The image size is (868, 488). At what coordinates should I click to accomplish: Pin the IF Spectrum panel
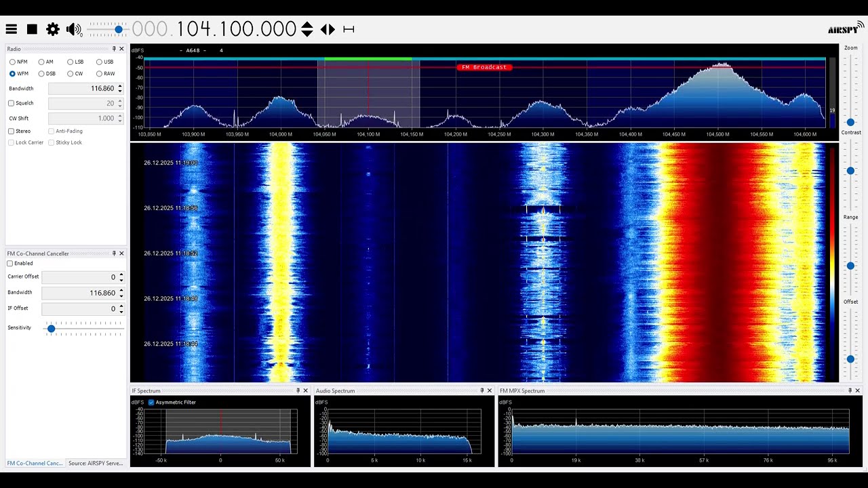click(298, 390)
